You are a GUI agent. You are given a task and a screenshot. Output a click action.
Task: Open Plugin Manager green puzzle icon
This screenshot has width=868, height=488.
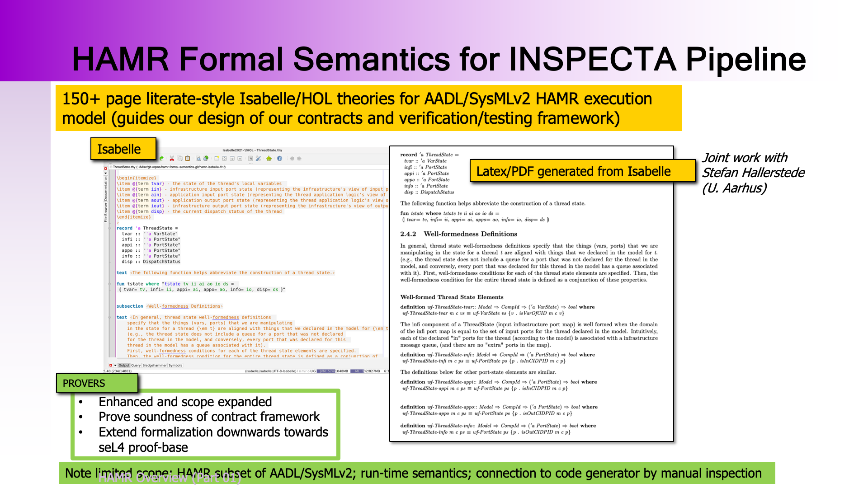pos(269,158)
